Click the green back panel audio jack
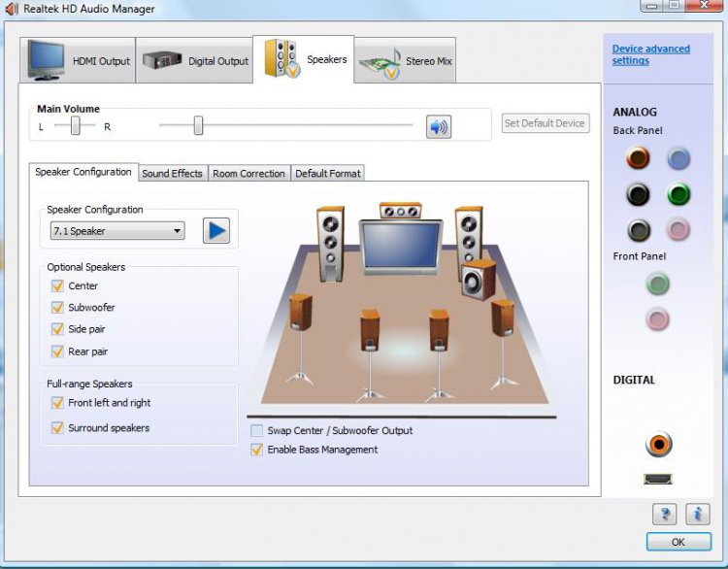The image size is (728, 569). pos(678,194)
